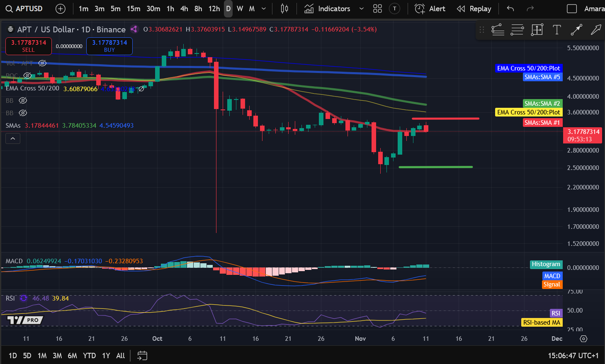Hide the EMA Cross 50/200 indicator
Image resolution: width=605 pixels, height=364 pixels.
[x=141, y=88]
